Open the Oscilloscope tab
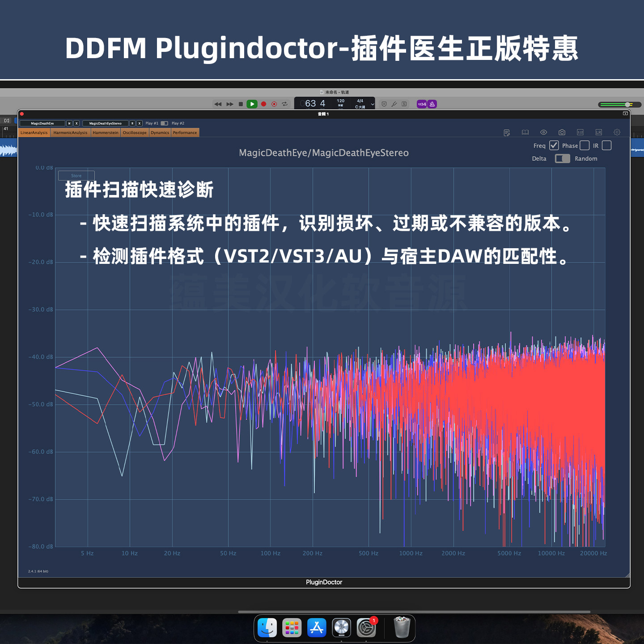This screenshot has width=644, height=644. (x=135, y=133)
